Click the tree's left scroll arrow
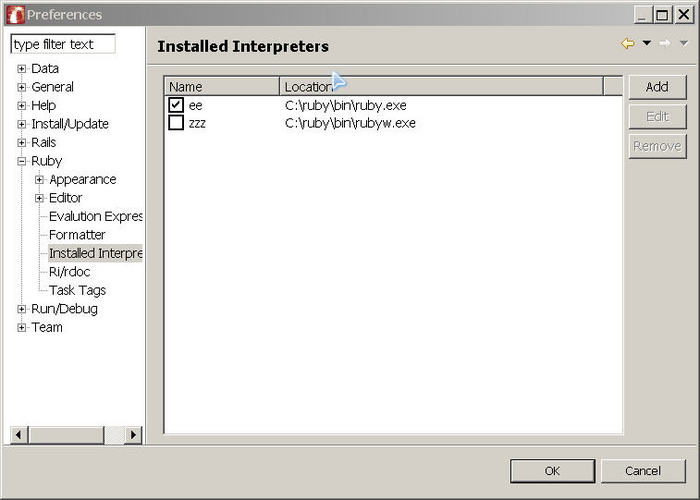 click(18, 434)
